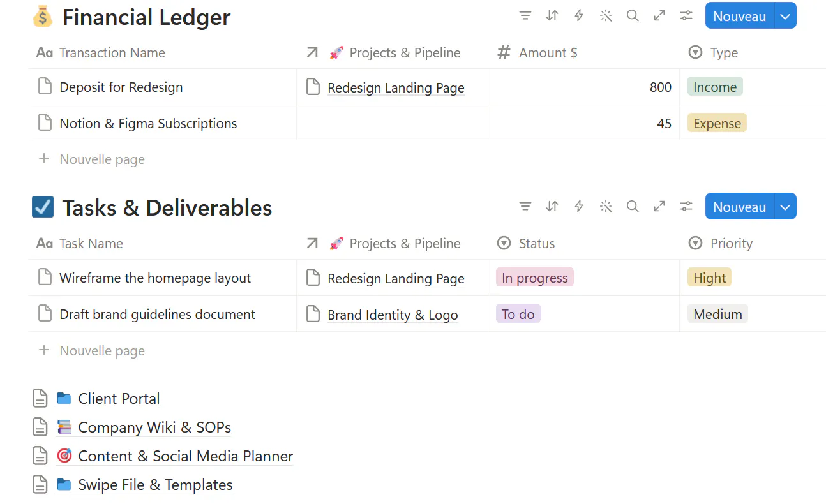Click the AI sparkle icon in Tasks & Deliverables
This screenshot has width=826, height=504.
[606, 206]
